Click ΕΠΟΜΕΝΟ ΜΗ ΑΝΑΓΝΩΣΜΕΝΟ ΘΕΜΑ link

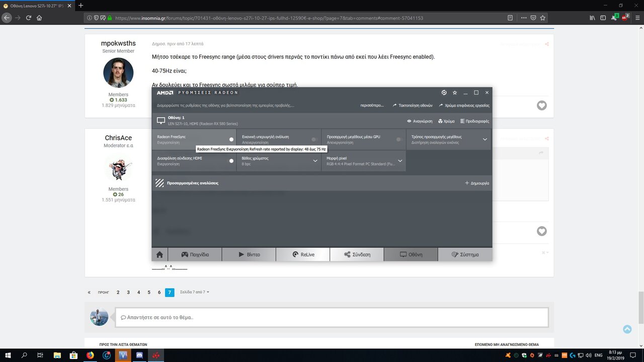pos(507,344)
